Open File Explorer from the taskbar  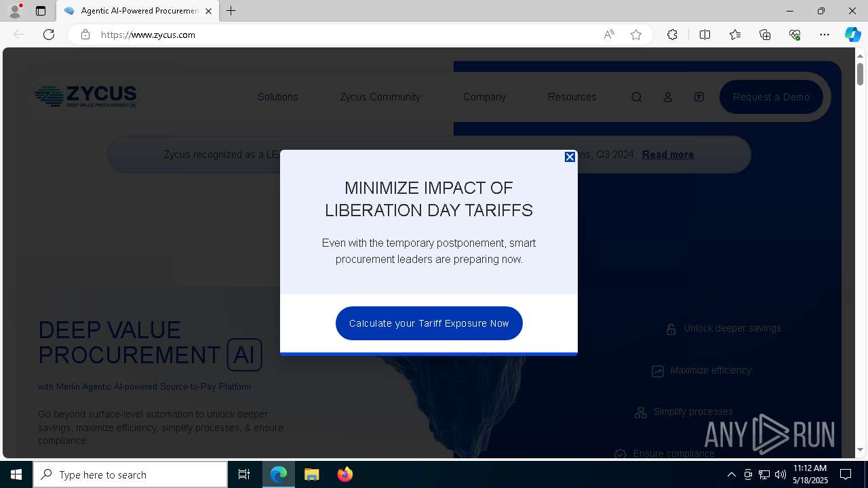click(x=311, y=474)
